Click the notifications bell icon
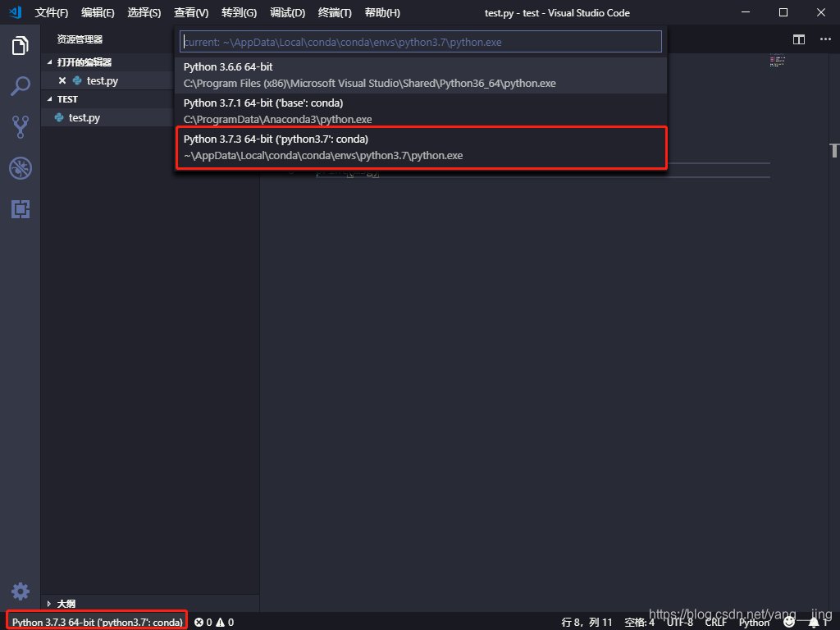This screenshot has width=840, height=630. tap(814, 622)
